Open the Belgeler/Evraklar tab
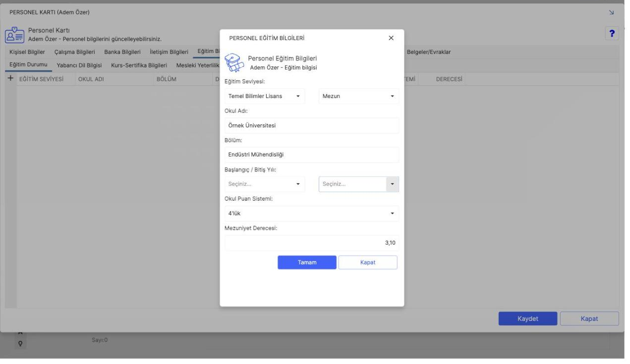The width and height of the screenshot is (630, 364). tap(429, 52)
